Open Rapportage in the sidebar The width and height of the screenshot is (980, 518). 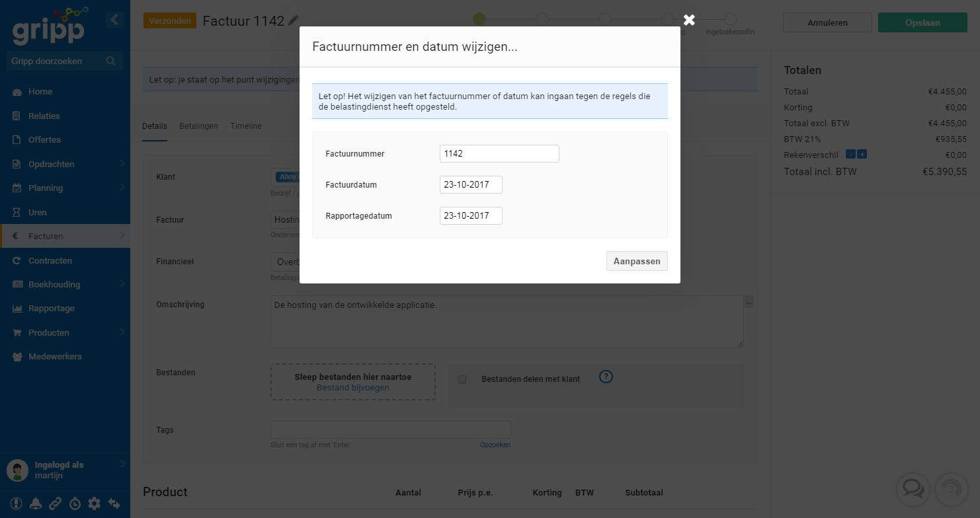pyautogui.click(x=65, y=309)
